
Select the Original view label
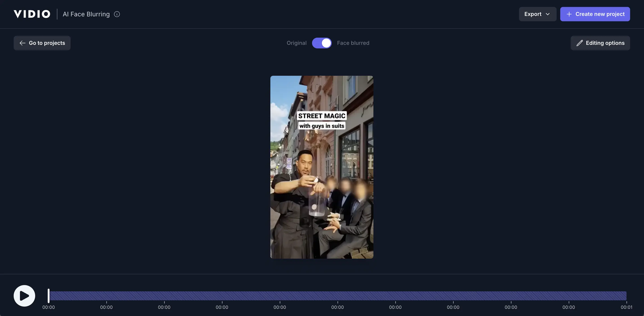[x=297, y=43]
